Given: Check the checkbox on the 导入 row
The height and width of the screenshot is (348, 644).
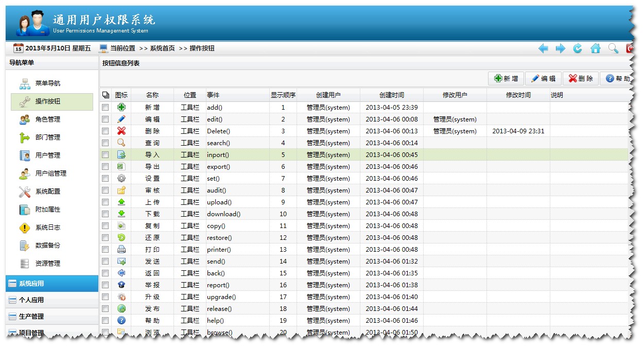Looking at the screenshot, I should click(x=106, y=154).
